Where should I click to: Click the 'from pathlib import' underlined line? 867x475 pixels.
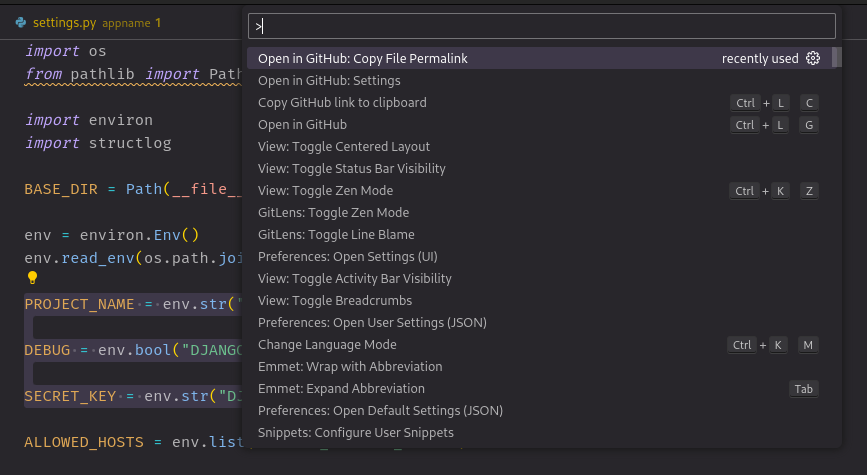[133, 74]
